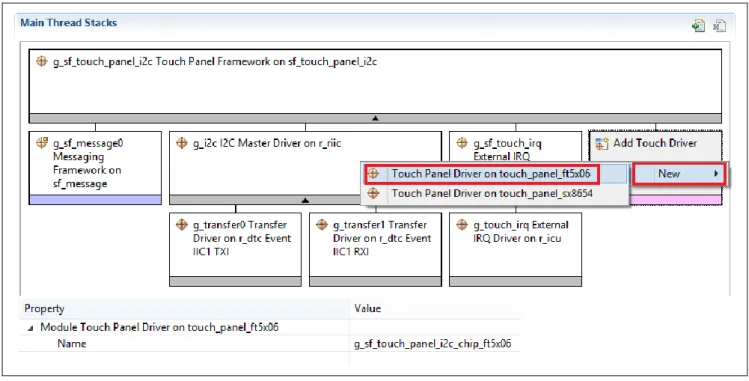Click the Property column header
This screenshot has height=381, width=749.
184,309
